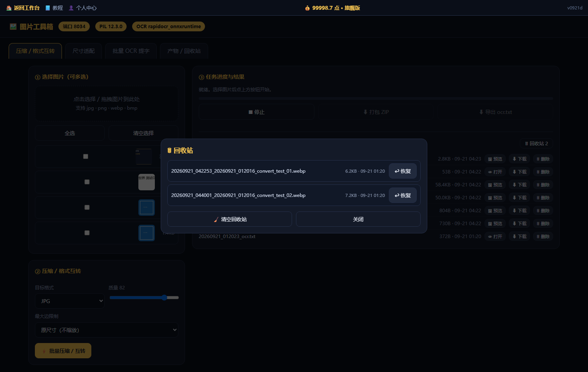
Task: Click the trash icon on 回收站 2 button
Action: coord(527,144)
